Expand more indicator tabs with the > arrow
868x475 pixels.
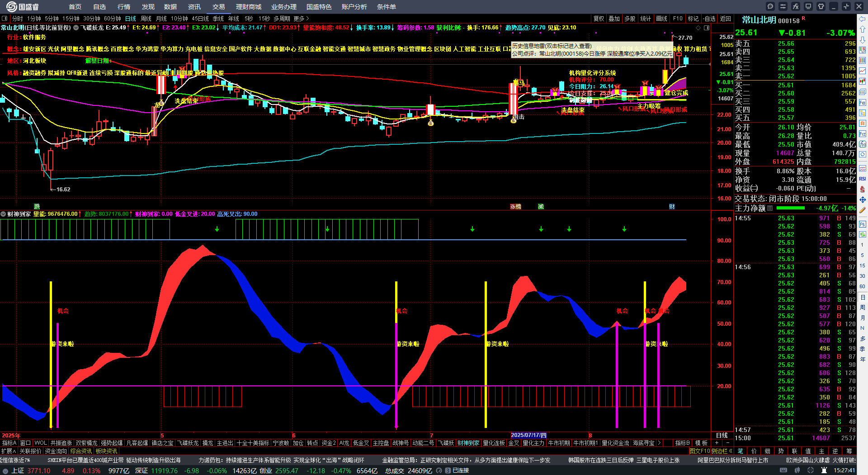[x=659, y=443]
